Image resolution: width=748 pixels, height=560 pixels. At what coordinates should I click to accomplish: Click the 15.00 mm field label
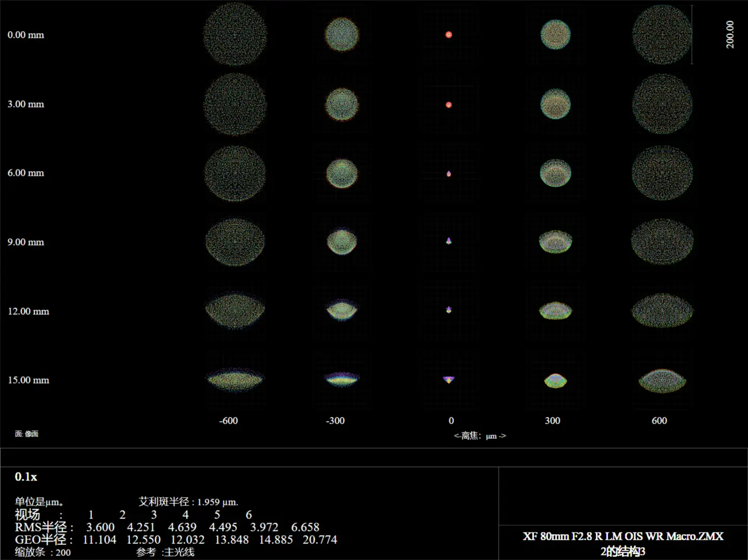29,380
